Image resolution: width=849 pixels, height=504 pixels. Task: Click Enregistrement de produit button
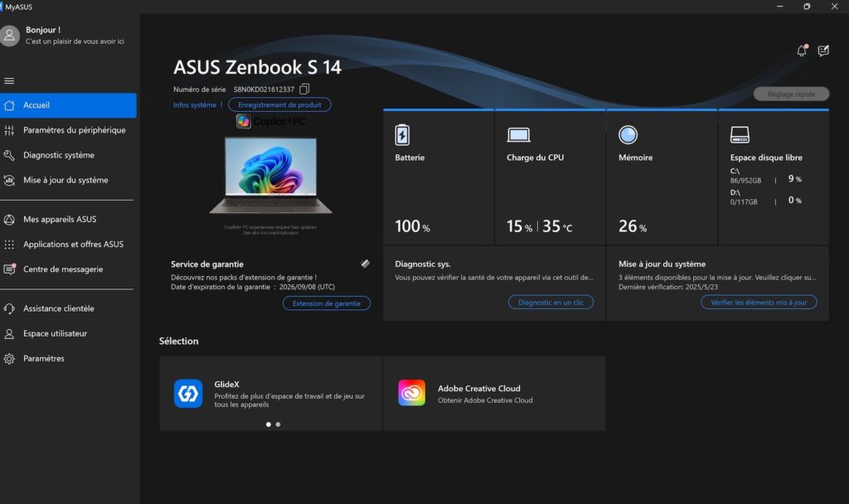point(279,105)
